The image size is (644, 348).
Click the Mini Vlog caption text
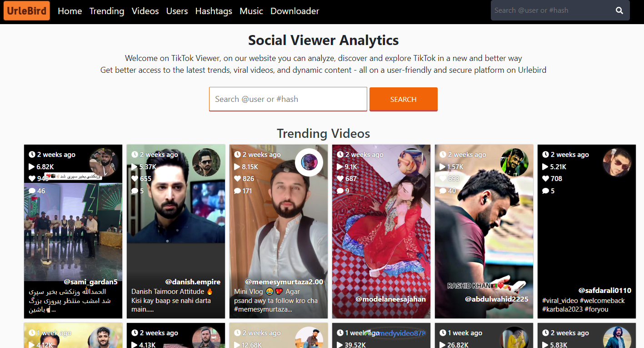pyautogui.click(x=276, y=300)
